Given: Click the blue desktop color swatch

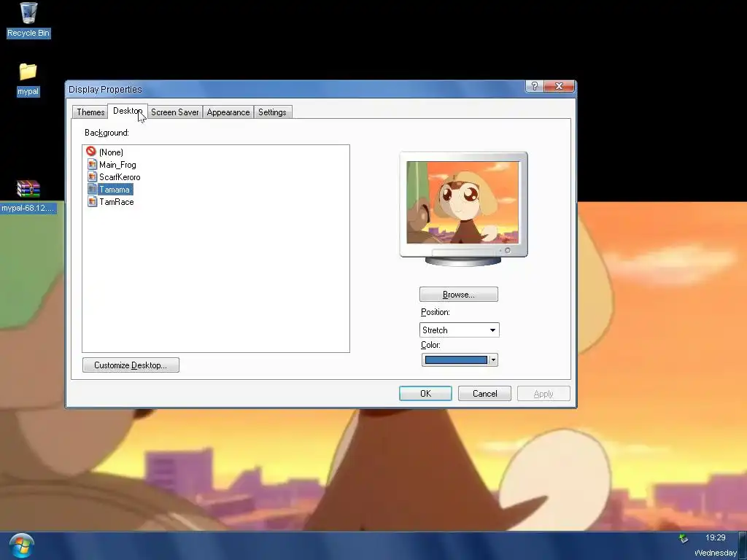Looking at the screenshot, I should coord(456,360).
